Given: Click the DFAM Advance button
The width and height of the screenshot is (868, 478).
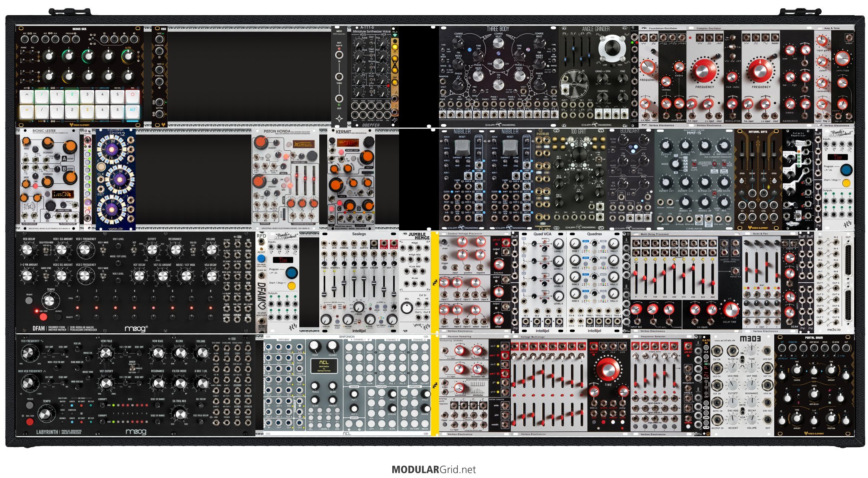Looking at the screenshot, I should [x=58, y=317].
